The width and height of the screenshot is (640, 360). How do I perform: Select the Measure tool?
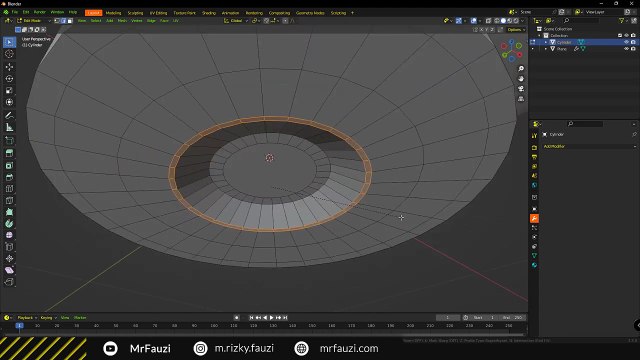pos(9,127)
